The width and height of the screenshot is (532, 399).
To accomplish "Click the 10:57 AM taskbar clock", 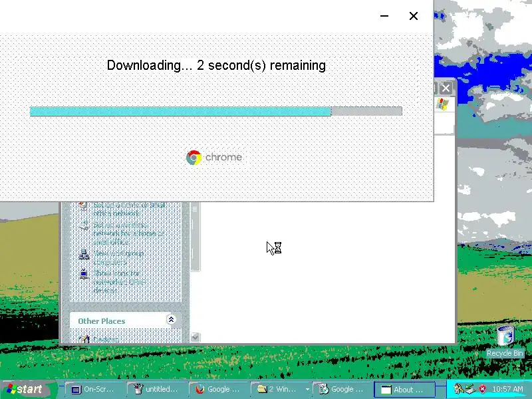I will pyautogui.click(x=508, y=389).
